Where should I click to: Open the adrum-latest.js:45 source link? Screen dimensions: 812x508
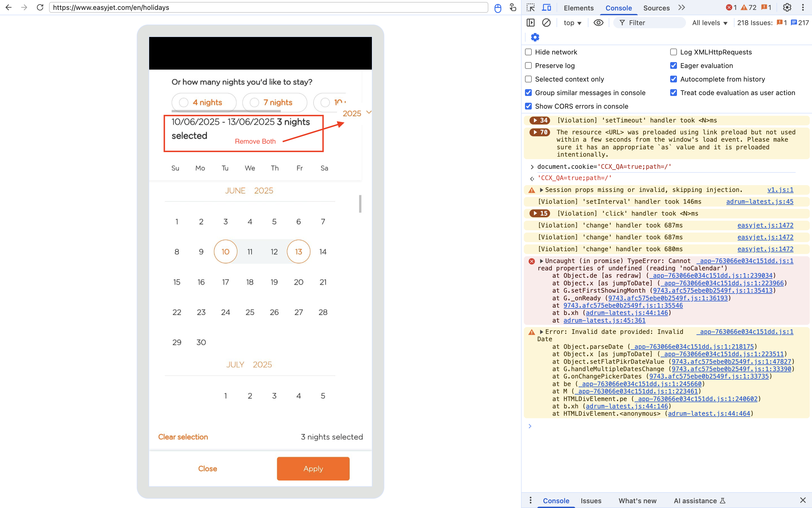point(760,202)
